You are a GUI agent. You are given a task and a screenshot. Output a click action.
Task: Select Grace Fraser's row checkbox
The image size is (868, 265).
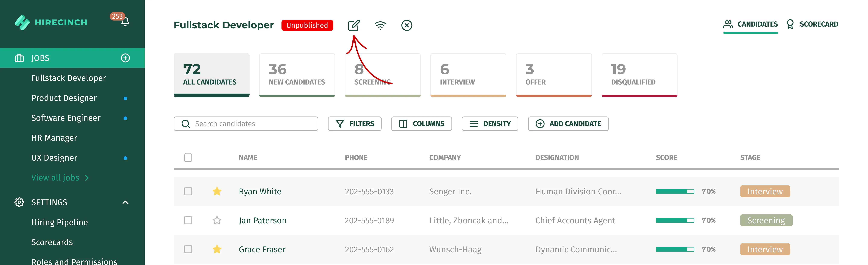188,249
